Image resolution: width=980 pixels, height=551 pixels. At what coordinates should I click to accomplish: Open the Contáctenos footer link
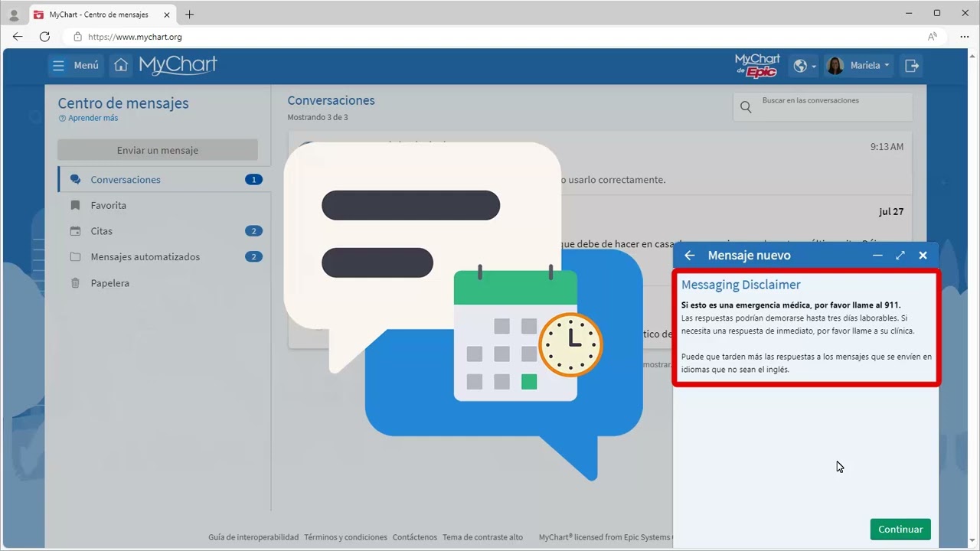415,537
